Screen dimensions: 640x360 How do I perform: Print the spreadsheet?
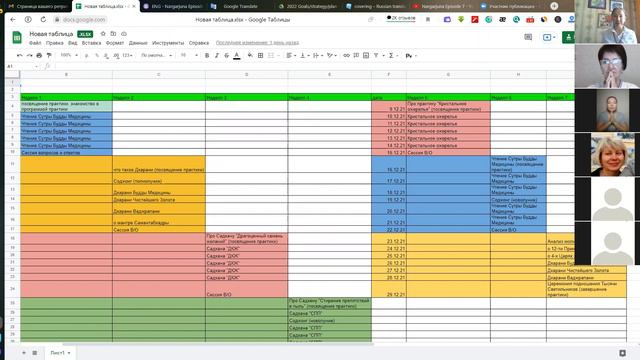coord(39,56)
